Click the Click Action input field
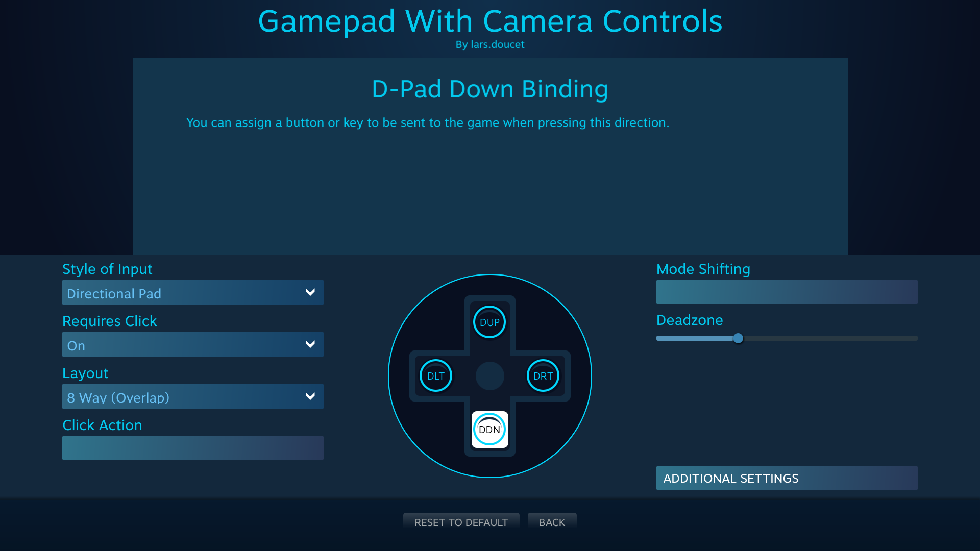 click(x=192, y=447)
